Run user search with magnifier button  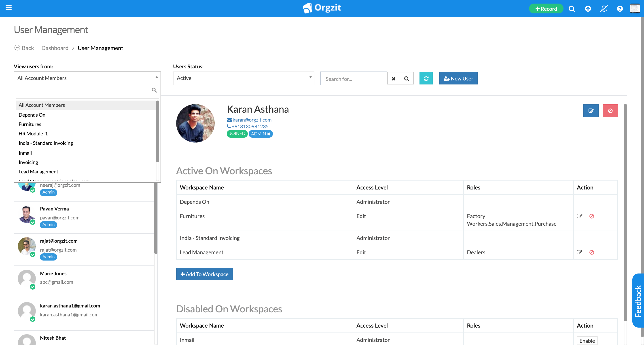[x=407, y=79]
